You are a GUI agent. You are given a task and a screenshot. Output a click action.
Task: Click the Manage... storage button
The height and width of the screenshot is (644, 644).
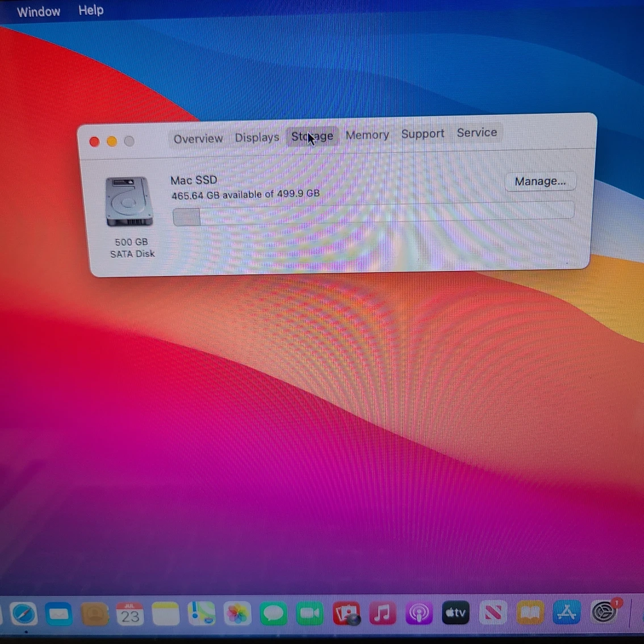540,181
